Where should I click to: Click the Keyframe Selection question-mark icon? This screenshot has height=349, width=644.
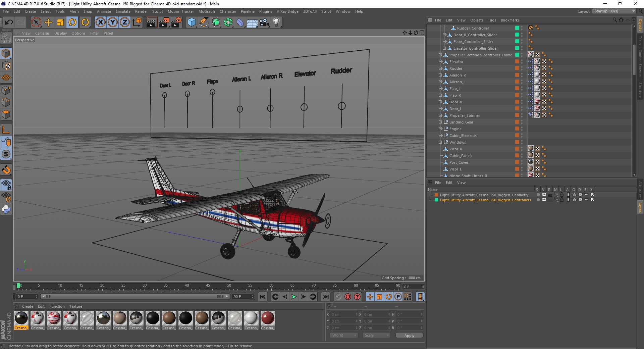click(x=357, y=297)
